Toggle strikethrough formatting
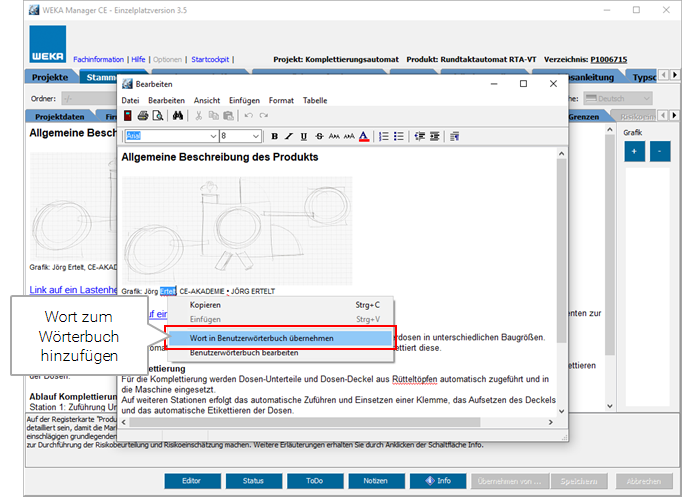 tap(319, 136)
